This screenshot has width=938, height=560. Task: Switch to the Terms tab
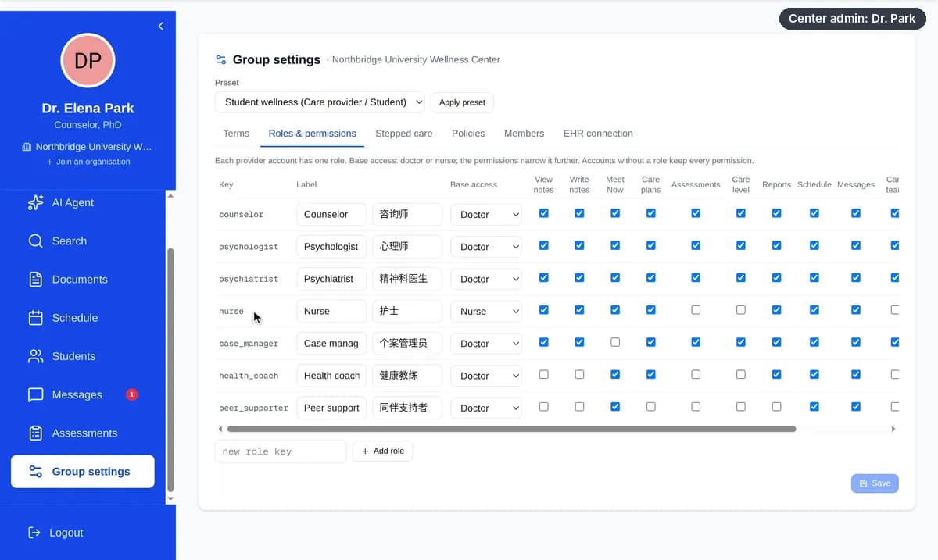click(236, 134)
